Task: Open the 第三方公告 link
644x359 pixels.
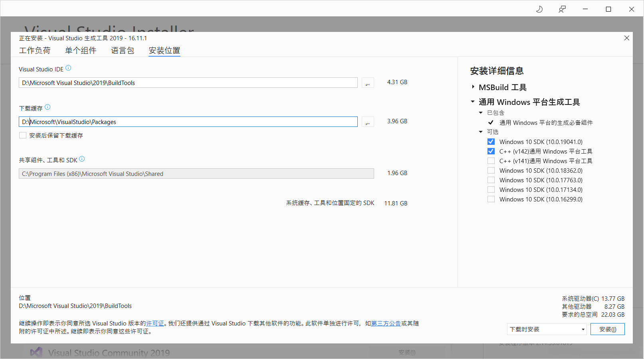Action: coord(386,323)
